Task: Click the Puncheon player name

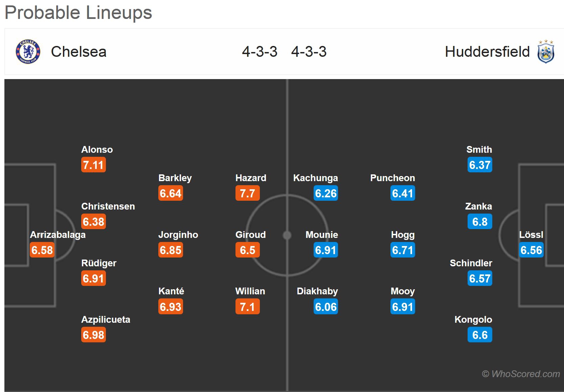Action: (x=392, y=178)
